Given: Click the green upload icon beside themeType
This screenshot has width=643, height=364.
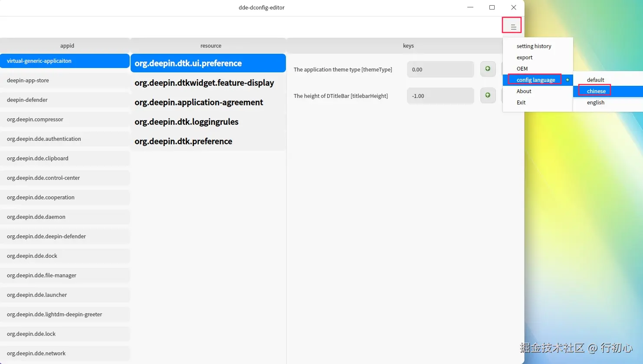Looking at the screenshot, I should tap(488, 69).
